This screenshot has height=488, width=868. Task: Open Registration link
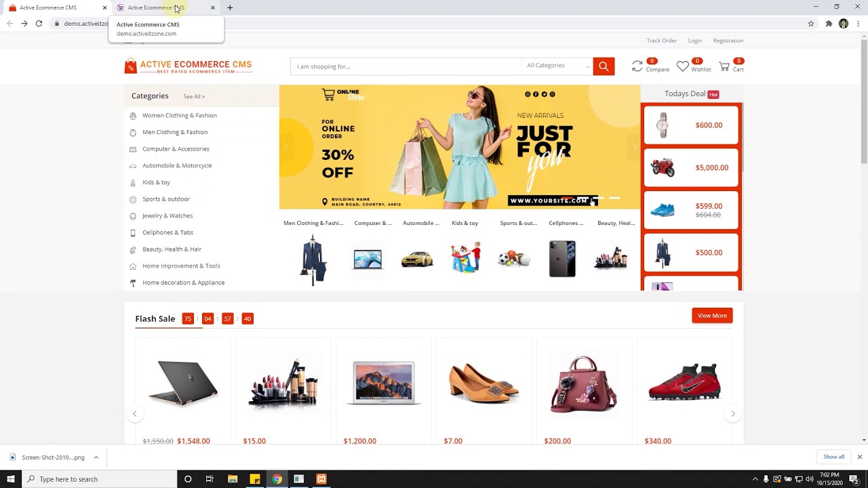[728, 41]
